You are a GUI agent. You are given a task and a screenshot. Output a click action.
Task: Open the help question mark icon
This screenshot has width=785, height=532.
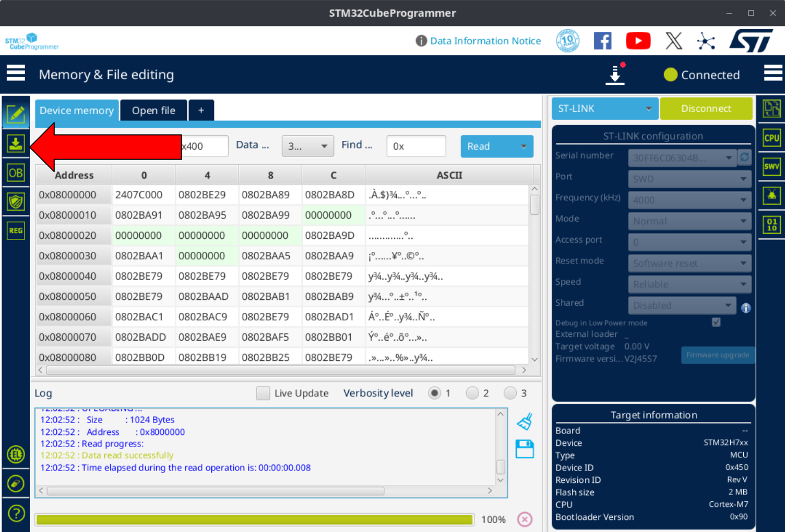click(x=16, y=514)
